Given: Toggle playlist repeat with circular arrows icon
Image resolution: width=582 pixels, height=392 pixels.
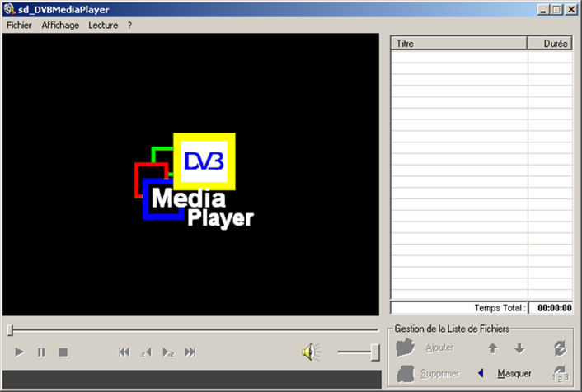Looking at the screenshot, I should point(560,348).
